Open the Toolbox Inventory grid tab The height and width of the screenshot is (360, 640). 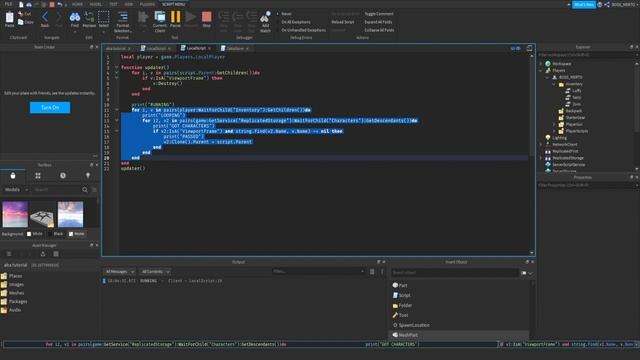click(38, 176)
